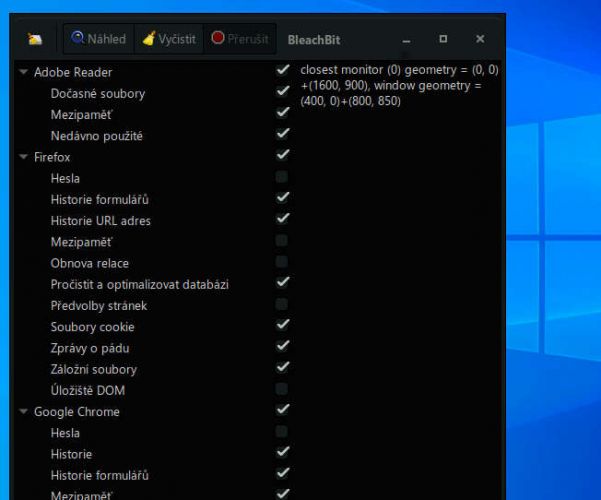Click the red Přerušit stop icon

click(x=218, y=38)
